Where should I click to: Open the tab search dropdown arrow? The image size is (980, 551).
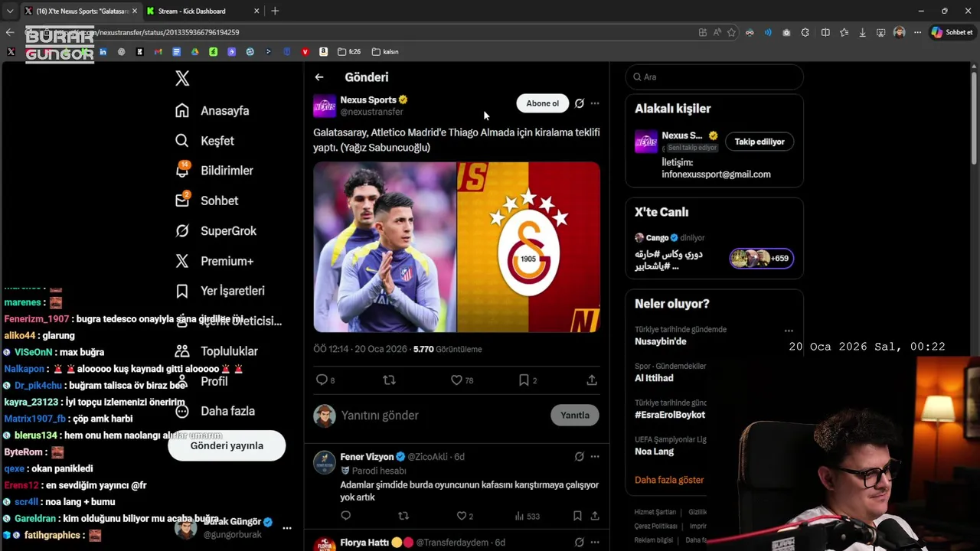[10, 11]
